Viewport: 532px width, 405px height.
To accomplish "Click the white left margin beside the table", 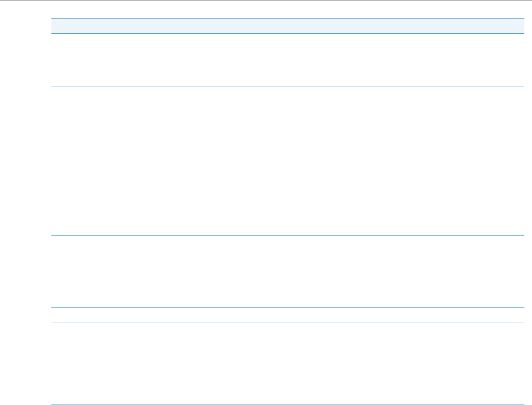I will [25, 190].
